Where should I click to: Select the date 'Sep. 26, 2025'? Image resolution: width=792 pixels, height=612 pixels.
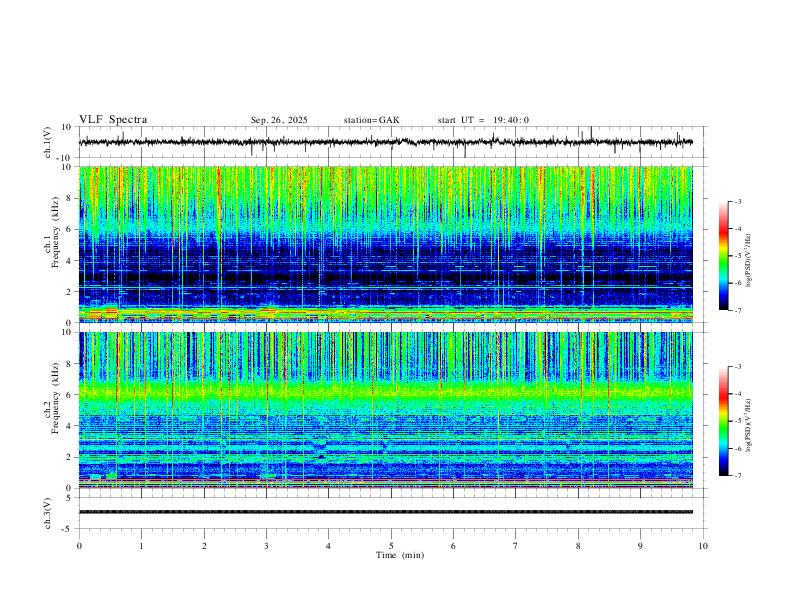(279, 120)
